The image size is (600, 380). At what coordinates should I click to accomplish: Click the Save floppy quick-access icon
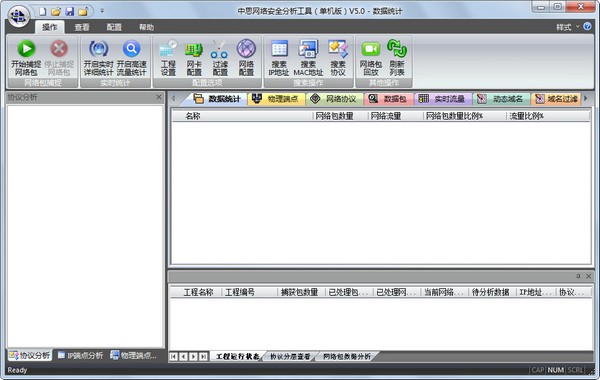tap(70, 11)
